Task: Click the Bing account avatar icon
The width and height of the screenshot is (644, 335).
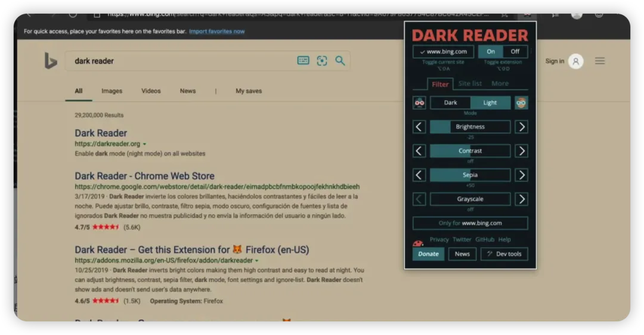Action: click(x=576, y=61)
